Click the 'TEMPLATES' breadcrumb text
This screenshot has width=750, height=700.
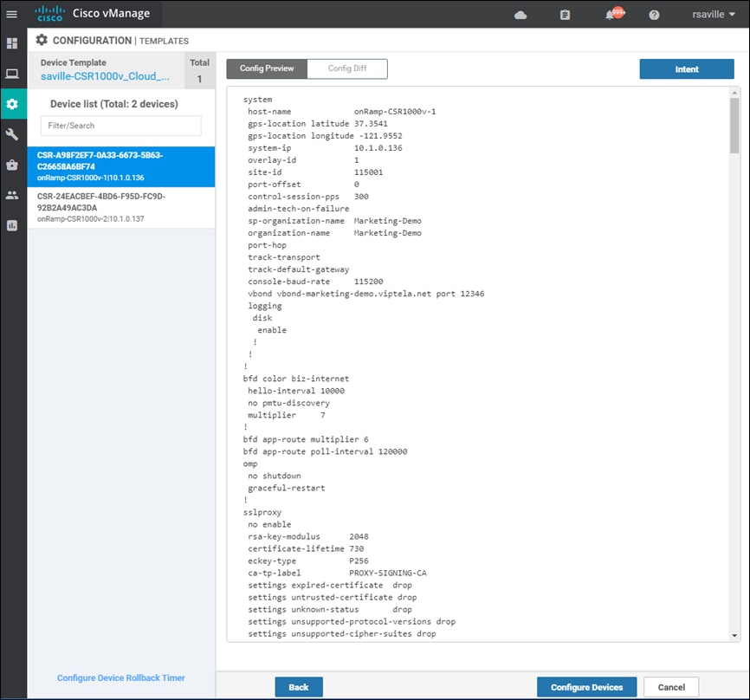point(164,41)
